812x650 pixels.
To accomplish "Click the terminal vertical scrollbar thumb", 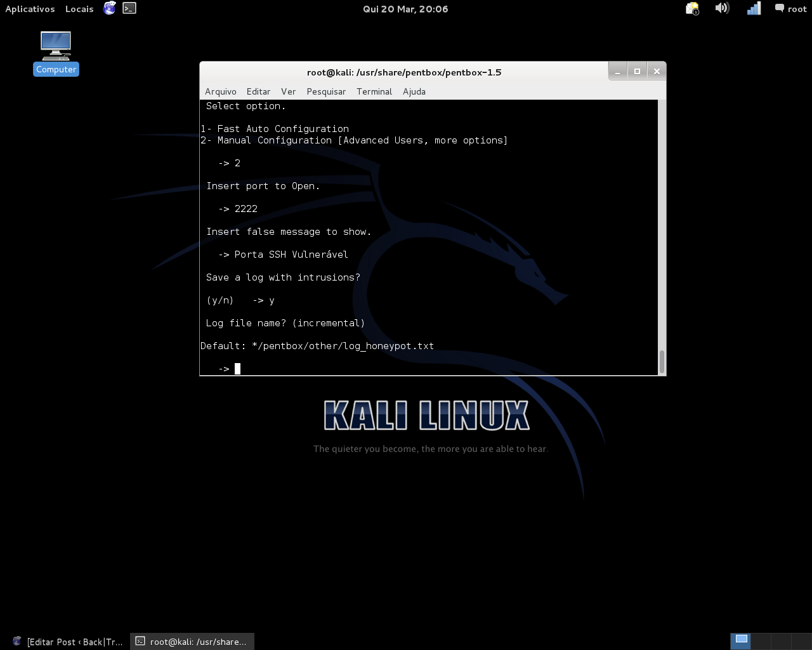I will tap(662, 362).
